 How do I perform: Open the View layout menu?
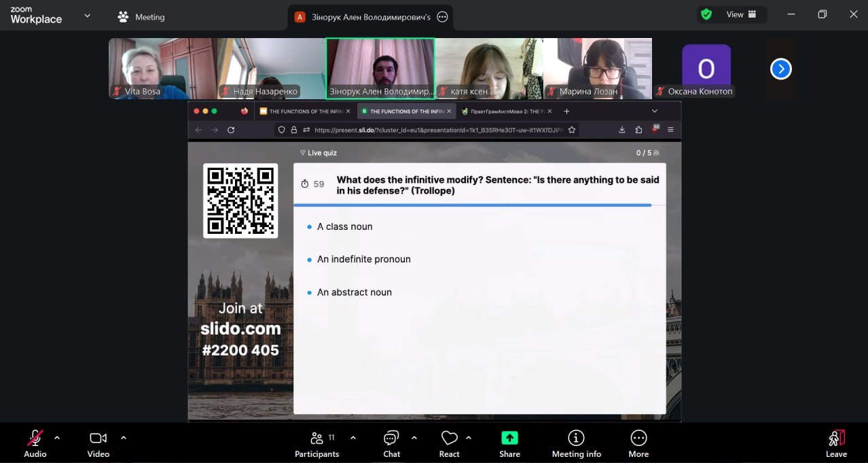(742, 14)
